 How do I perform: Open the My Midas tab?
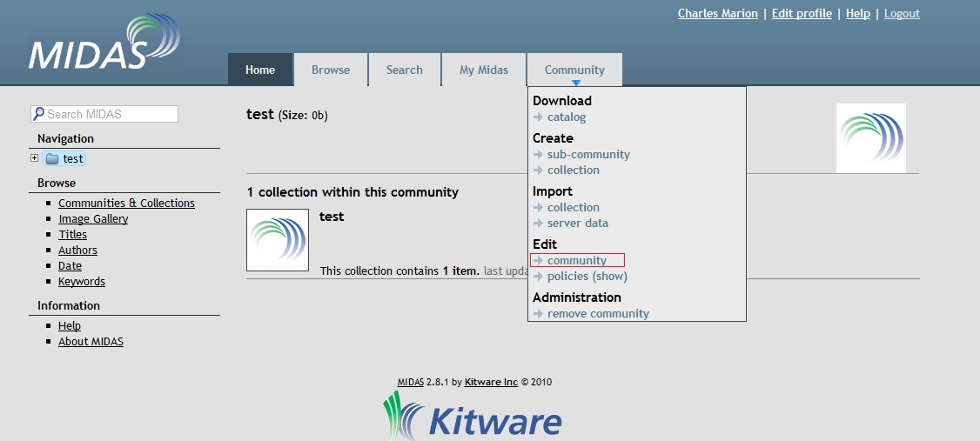tap(483, 70)
